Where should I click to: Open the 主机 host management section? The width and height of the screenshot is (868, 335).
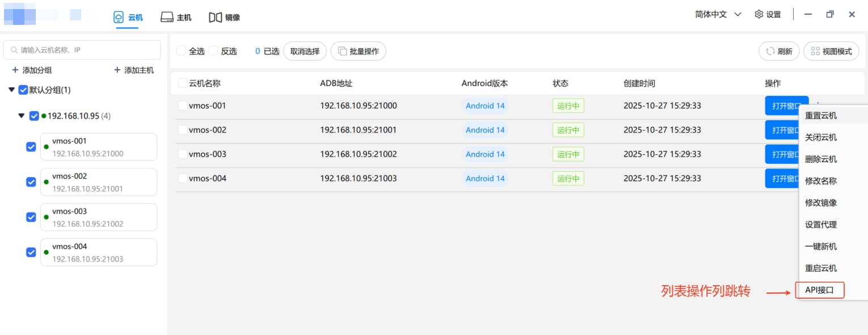pyautogui.click(x=176, y=16)
